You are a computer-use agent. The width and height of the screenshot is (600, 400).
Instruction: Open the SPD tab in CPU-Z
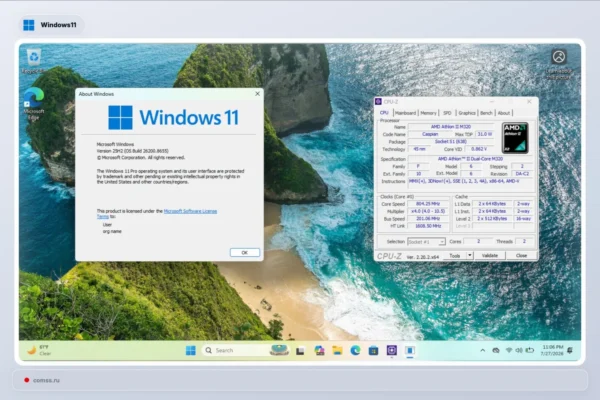(447, 113)
